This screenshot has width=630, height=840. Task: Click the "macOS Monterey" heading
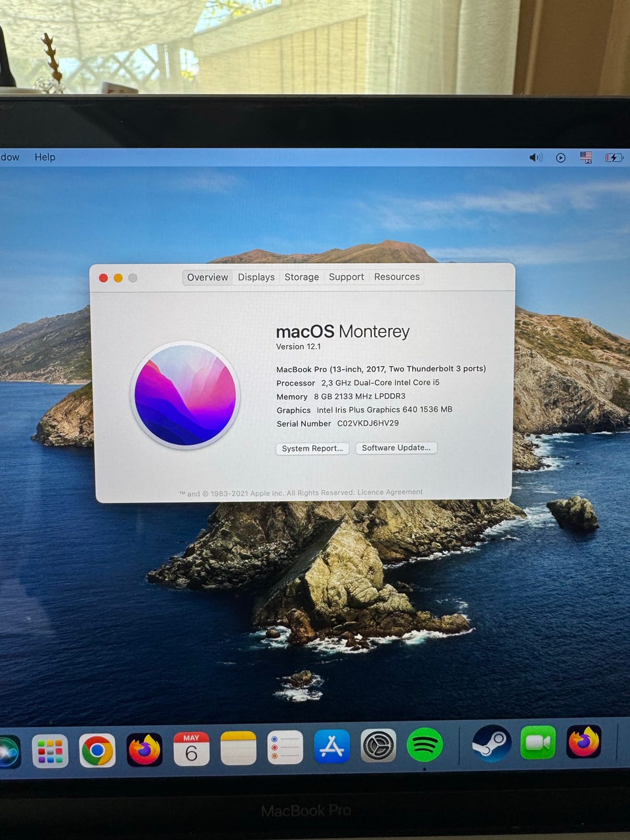(x=343, y=331)
